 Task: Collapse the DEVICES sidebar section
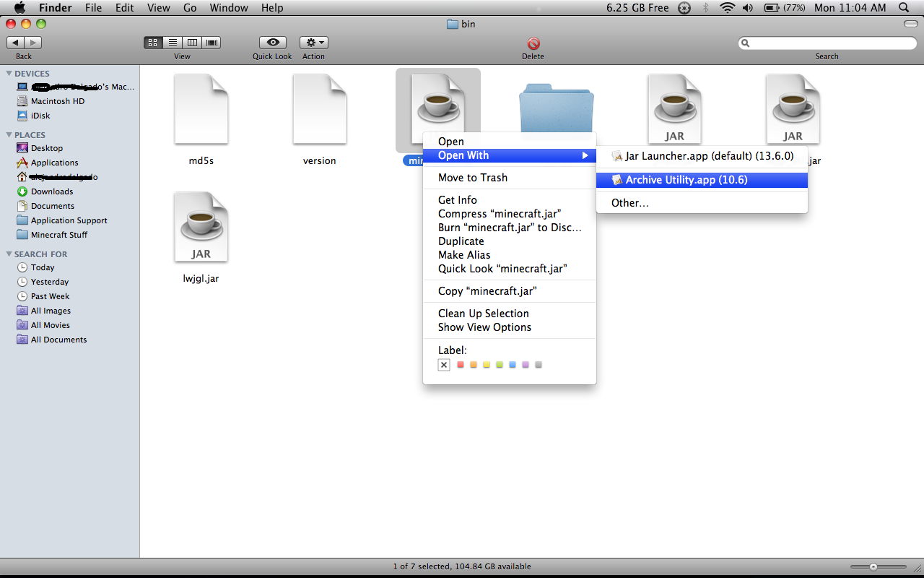[x=9, y=74]
